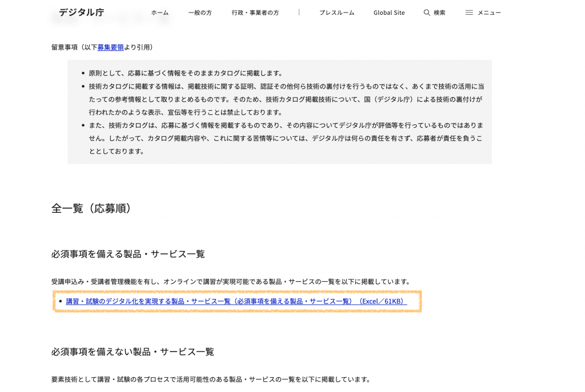Click the メニュー label text
The width and height of the screenshot is (585, 392).
coord(489,13)
